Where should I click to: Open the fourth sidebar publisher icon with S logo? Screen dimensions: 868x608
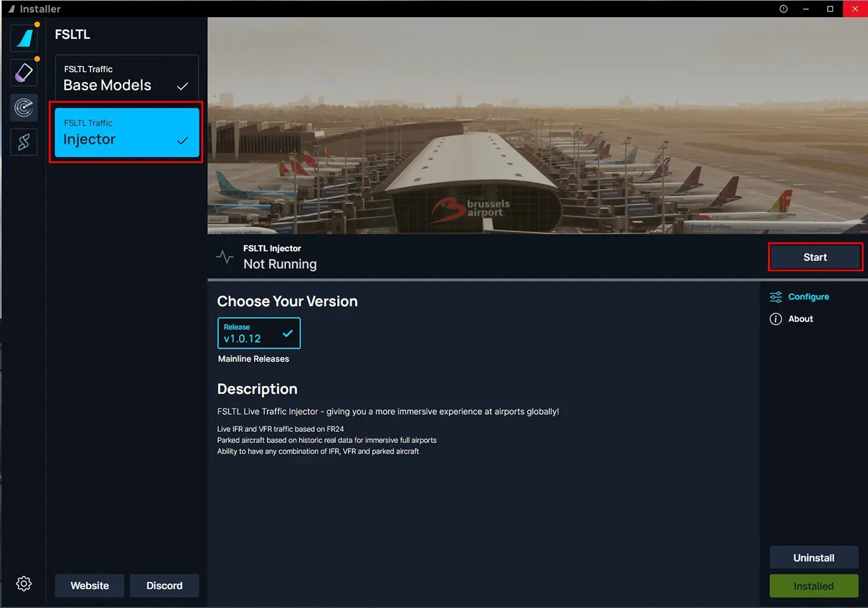coord(24,141)
